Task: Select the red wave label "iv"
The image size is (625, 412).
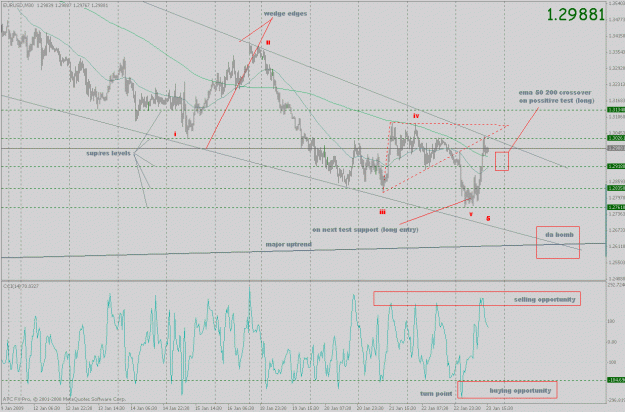Action: point(416,116)
